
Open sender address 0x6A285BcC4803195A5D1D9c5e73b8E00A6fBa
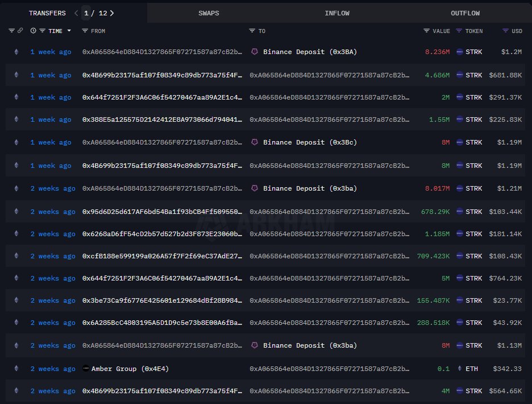(x=162, y=323)
